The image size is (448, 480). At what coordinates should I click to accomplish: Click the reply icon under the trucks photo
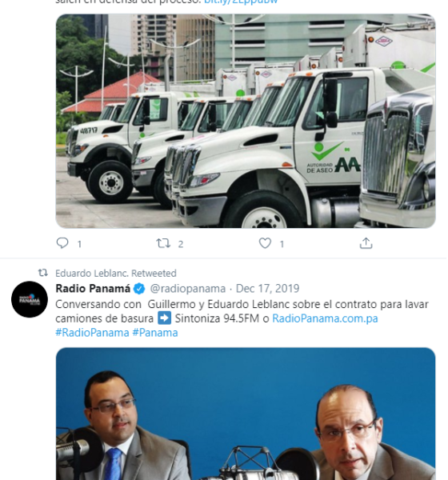pyautogui.click(x=62, y=243)
